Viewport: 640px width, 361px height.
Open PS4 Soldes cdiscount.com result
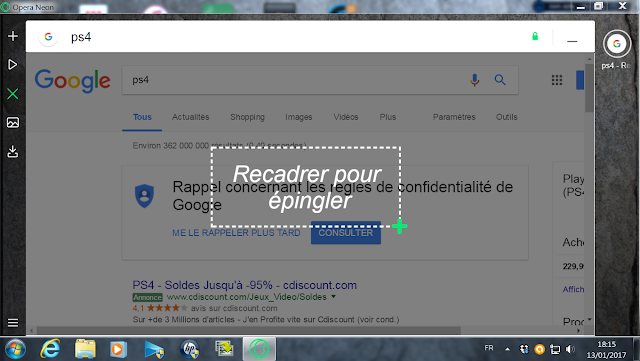pyautogui.click(x=244, y=285)
